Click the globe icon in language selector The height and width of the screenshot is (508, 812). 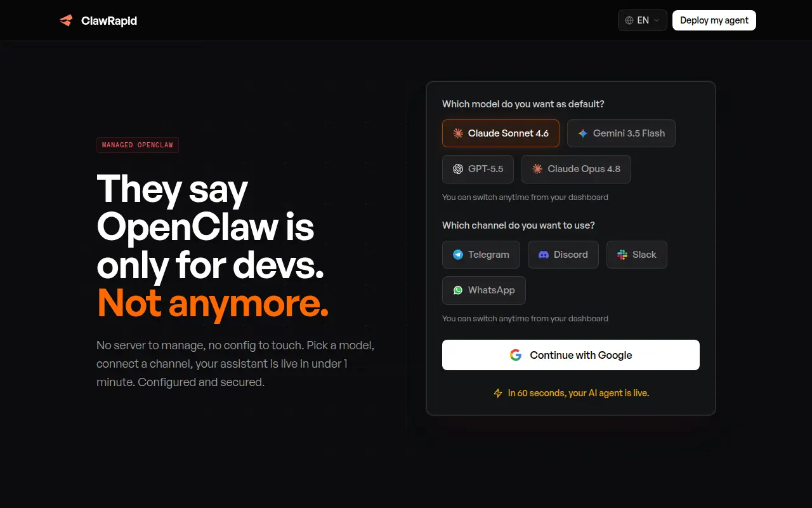pos(629,20)
